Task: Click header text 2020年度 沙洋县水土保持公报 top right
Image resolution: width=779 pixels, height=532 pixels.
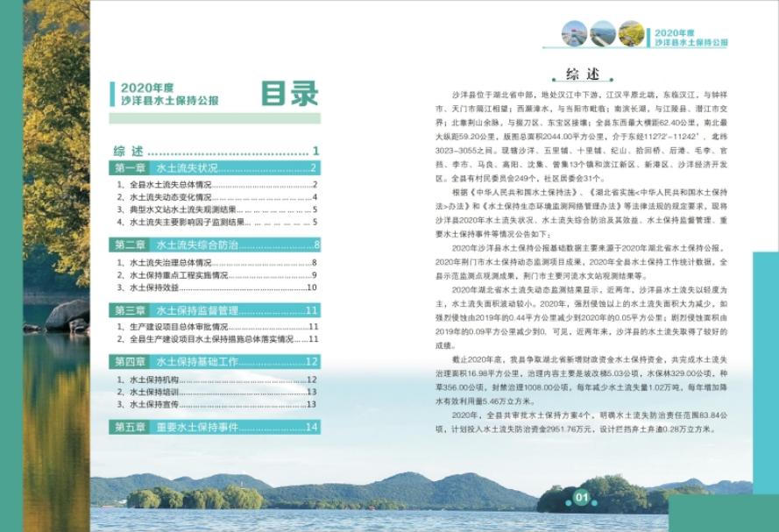Action: point(691,38)
